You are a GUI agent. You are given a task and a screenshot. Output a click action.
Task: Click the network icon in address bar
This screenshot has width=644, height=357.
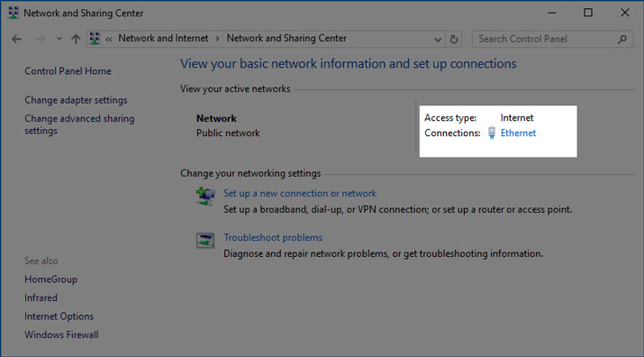coord(95,39)
